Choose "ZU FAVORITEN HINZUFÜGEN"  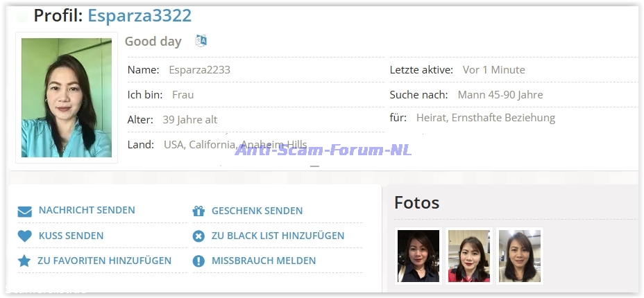pyautogui.click(x=105, y=261)
